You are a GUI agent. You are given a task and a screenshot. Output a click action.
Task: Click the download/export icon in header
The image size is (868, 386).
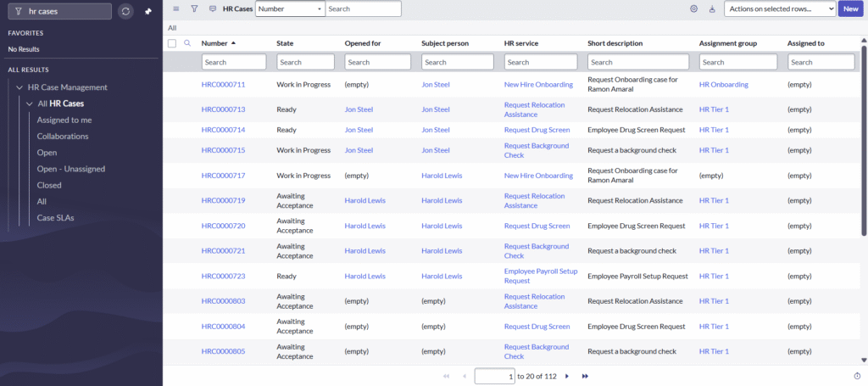712,8
